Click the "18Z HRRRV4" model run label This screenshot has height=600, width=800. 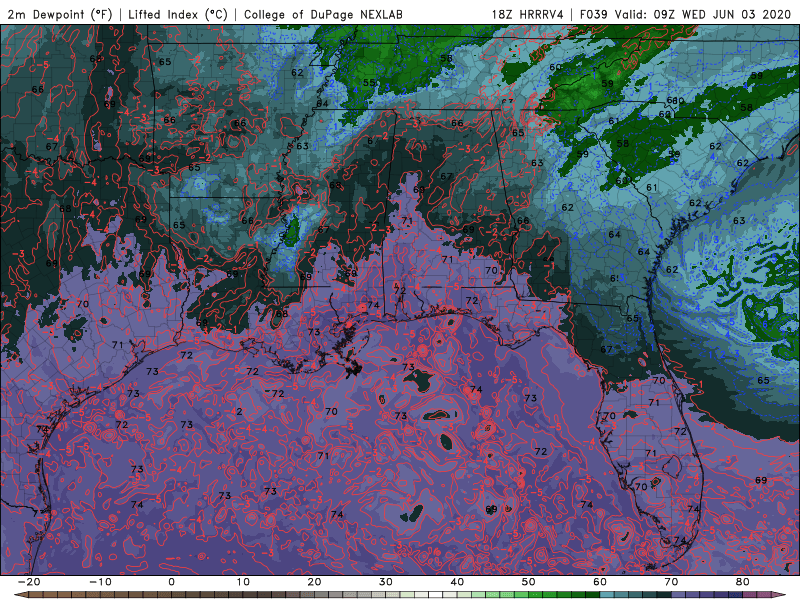(528, 14)
